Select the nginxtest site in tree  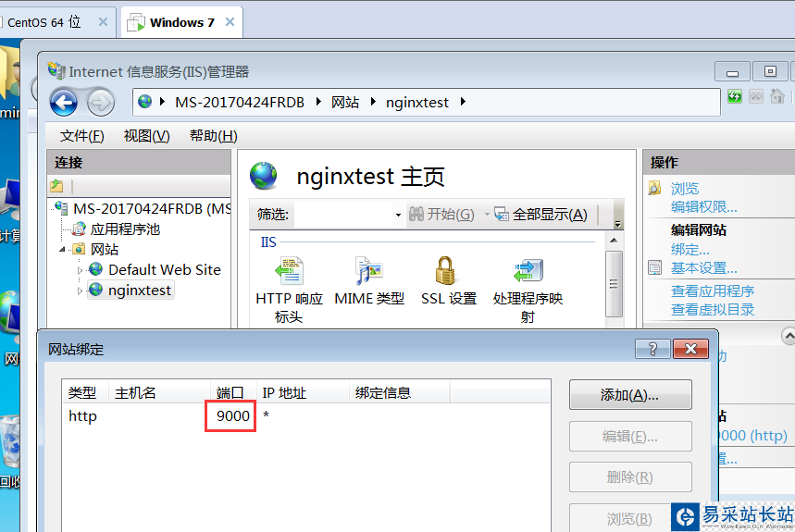tap(140, 290)
